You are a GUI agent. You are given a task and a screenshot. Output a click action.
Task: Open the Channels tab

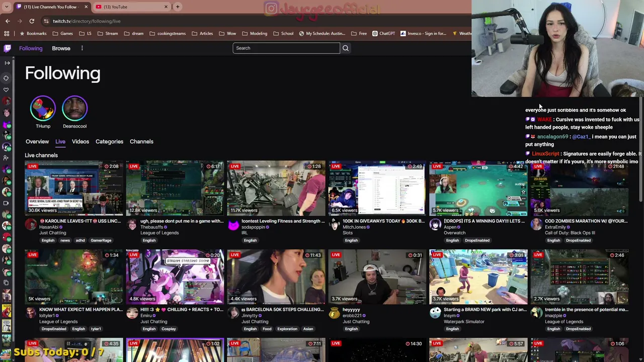[x=141, y=142]
